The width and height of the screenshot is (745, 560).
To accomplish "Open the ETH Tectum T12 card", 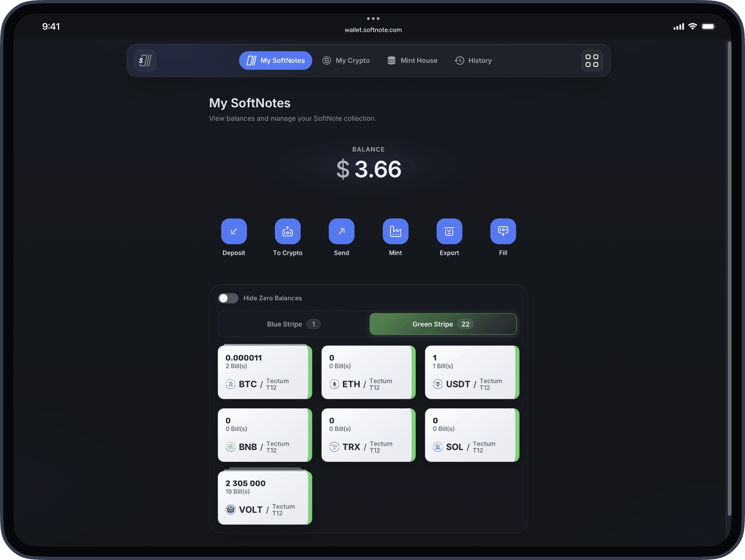I will (369, 372).
